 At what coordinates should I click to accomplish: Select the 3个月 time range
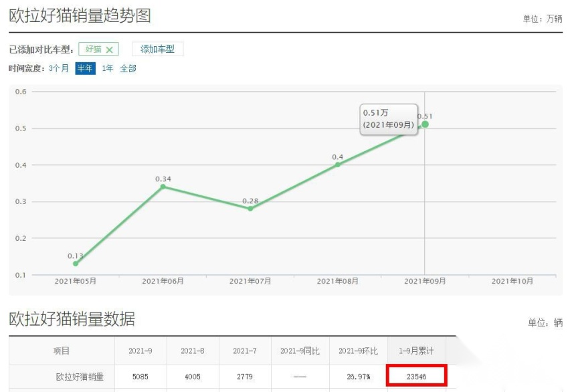coord(58,68)
